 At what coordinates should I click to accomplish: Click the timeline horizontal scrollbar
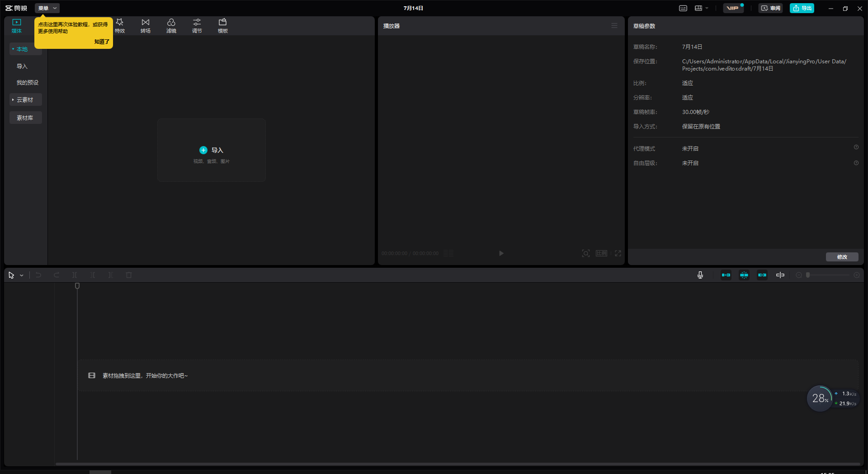pyautogui.click(x=458, y=464)
